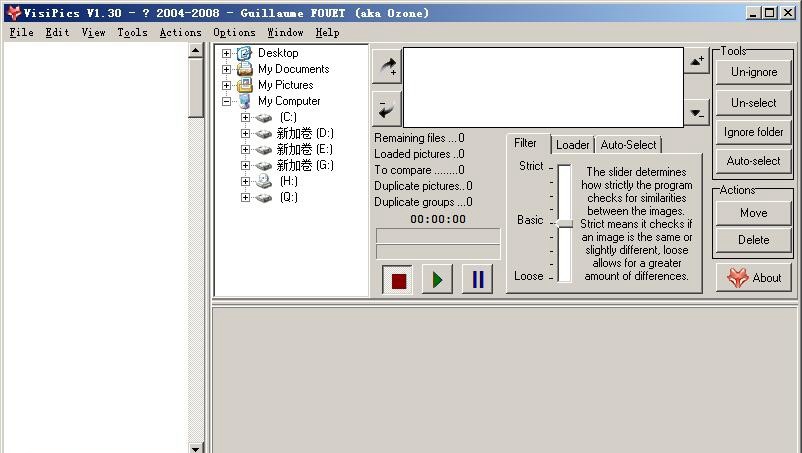Open the Edit menu
The image size is (802, 453).
57,32
